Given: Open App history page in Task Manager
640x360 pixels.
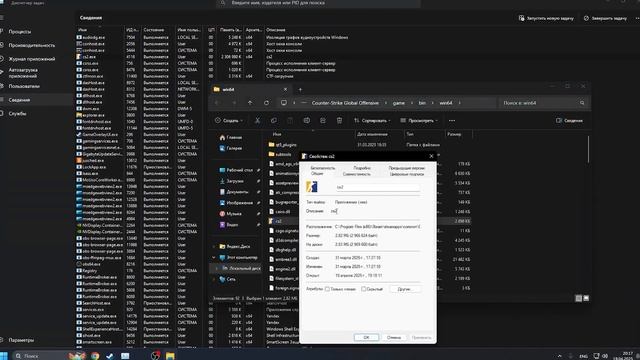Looking at the screenshot, I should pyautogui.click(x=32, y=59).
